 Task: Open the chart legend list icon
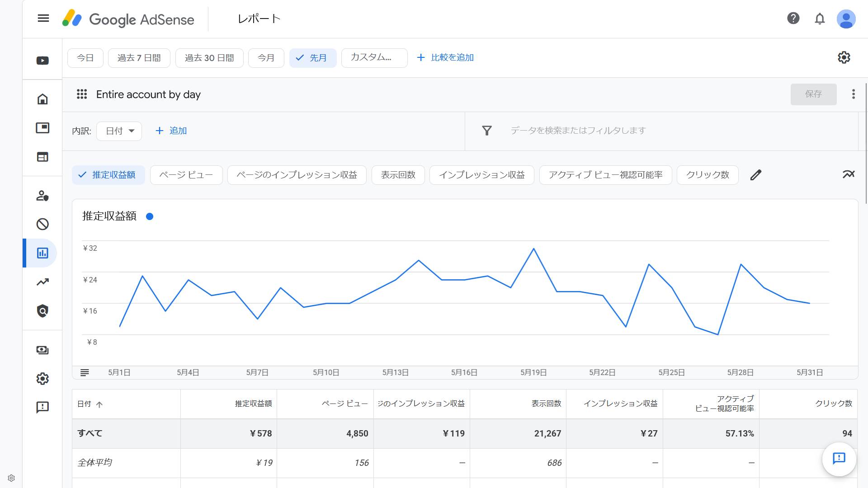coord(85,373)
